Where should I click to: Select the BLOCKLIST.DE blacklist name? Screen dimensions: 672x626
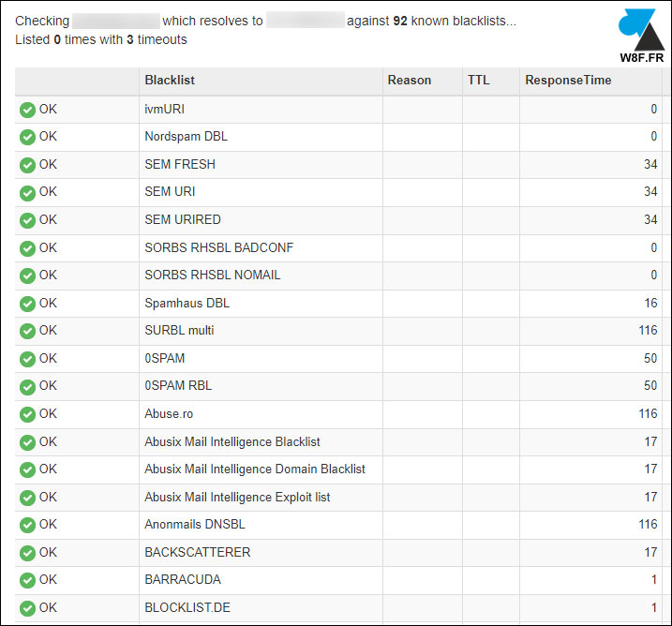(x=187, y=607)
